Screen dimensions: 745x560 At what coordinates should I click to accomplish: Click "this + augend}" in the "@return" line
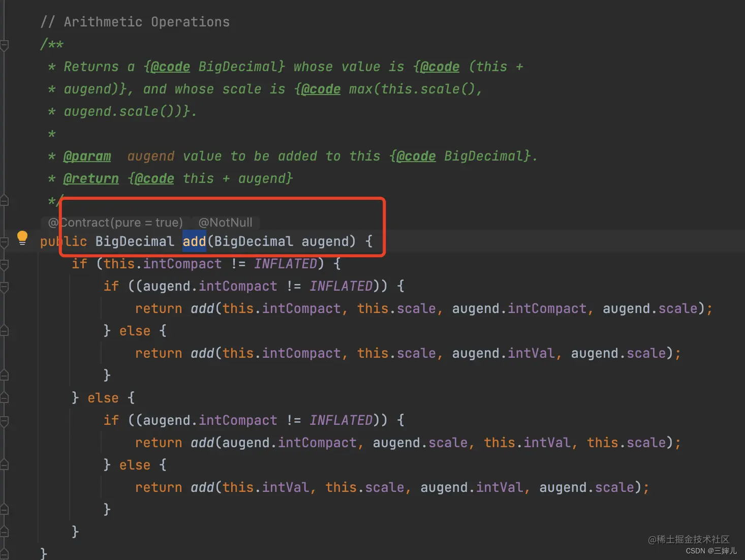coord(238,178)
